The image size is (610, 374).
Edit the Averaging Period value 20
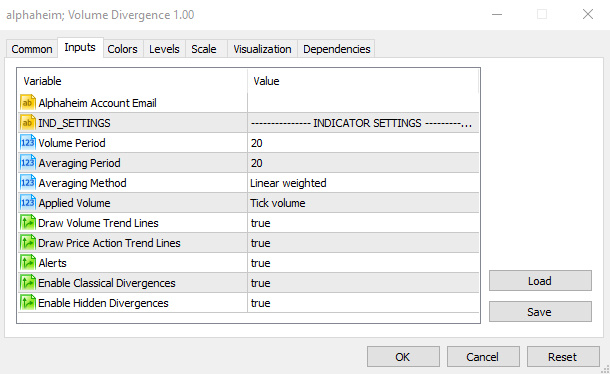(363, 163)
